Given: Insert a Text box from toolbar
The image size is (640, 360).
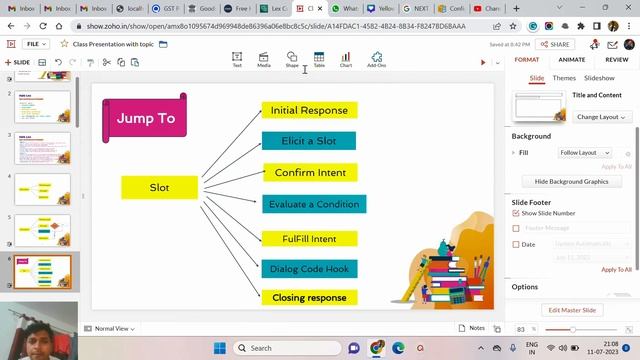Looking at the screenshot, I should [x=237, y=59].
